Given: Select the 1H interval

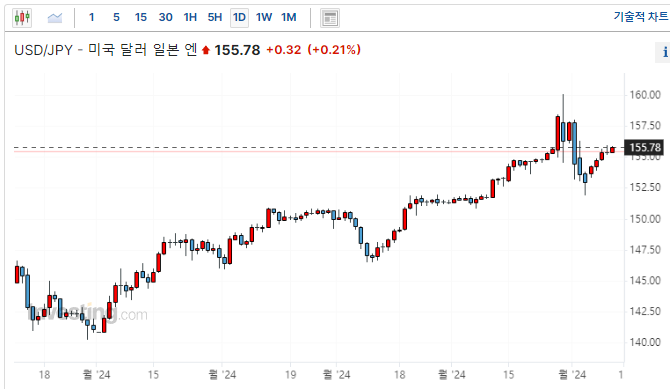Looking at the screenshot, I should 190,18.
